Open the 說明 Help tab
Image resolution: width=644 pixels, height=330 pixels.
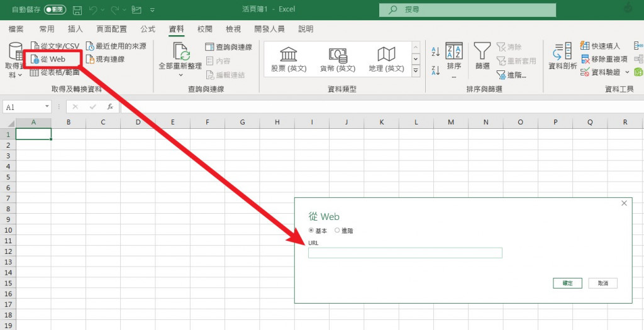tap(306, 29)
